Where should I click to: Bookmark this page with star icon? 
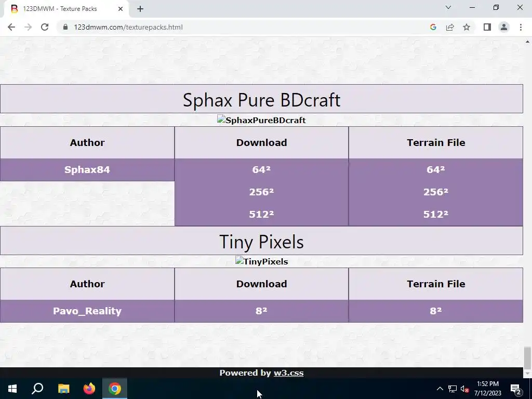[x=467, y=27]
